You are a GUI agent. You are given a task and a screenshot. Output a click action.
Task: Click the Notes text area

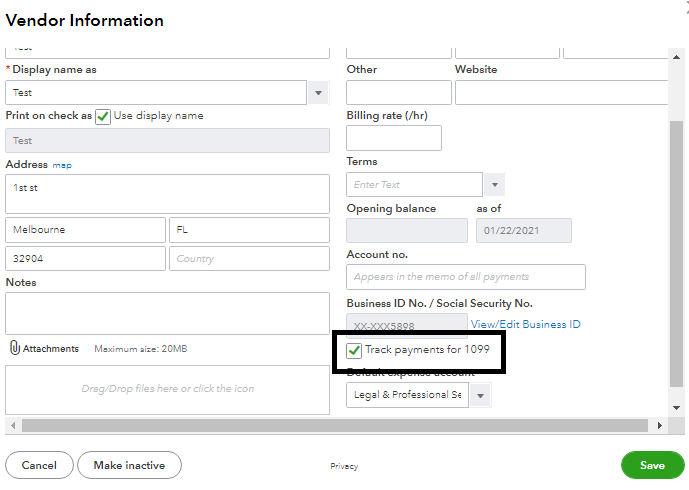coord(167,313)
